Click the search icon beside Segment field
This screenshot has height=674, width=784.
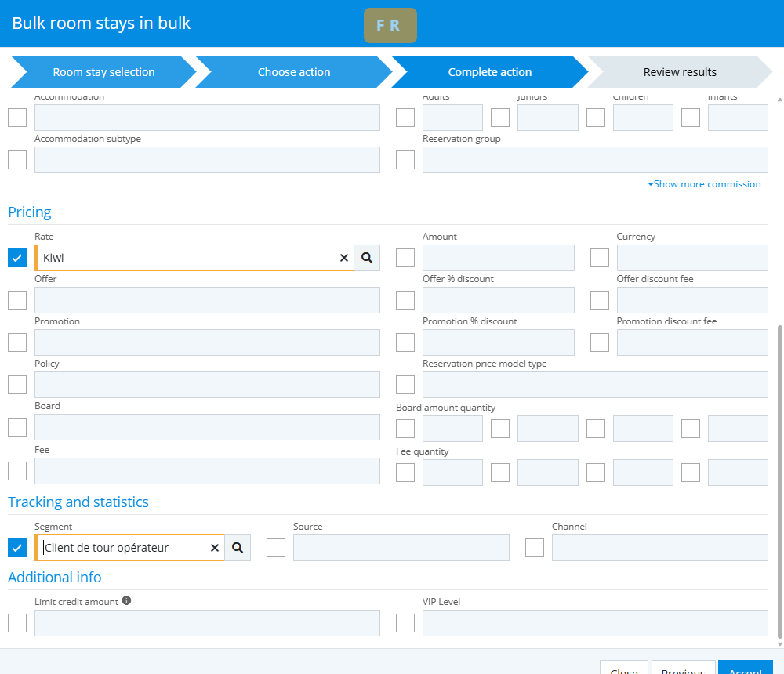coord(238,548)
